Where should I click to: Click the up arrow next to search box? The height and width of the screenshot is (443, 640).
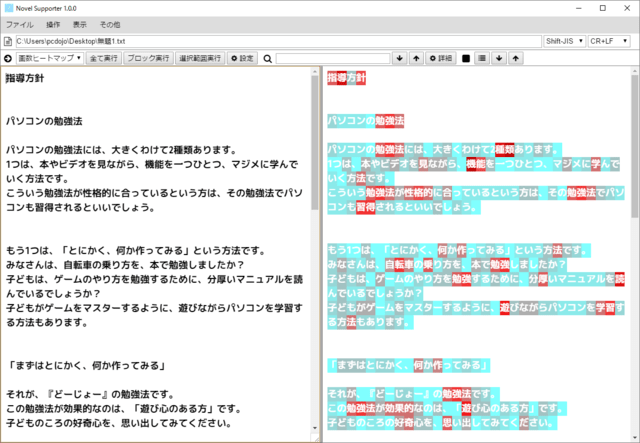pos(416,59)
